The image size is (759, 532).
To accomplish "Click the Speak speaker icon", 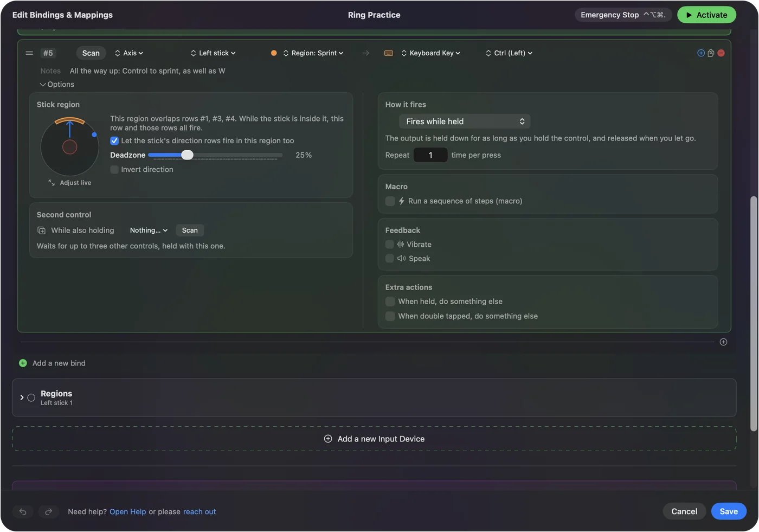I will [401, 259].
